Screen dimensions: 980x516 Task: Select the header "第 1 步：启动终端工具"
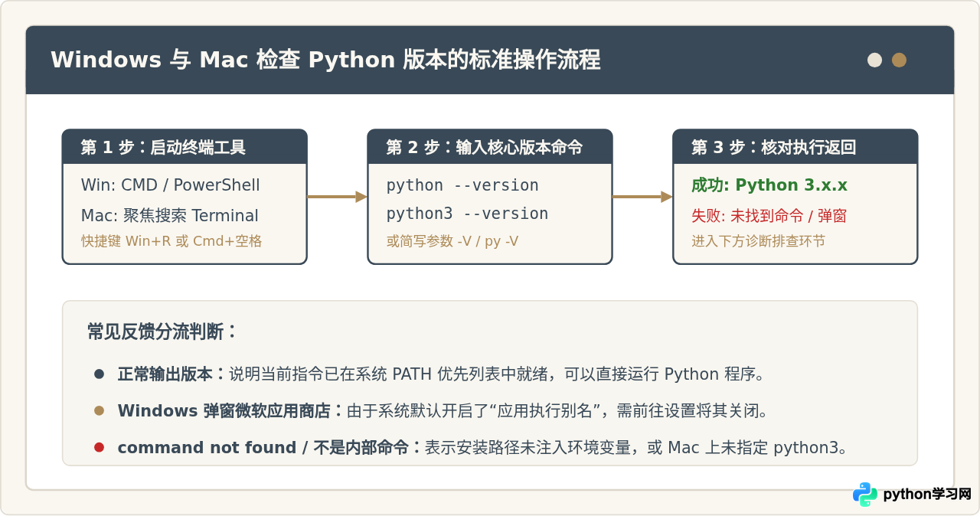pos(163,147)
